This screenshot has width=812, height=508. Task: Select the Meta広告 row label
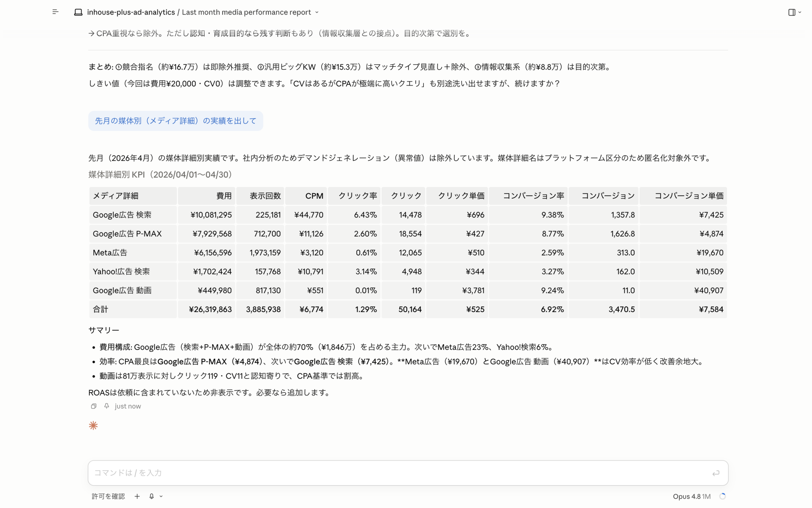[x=110, y=253]
